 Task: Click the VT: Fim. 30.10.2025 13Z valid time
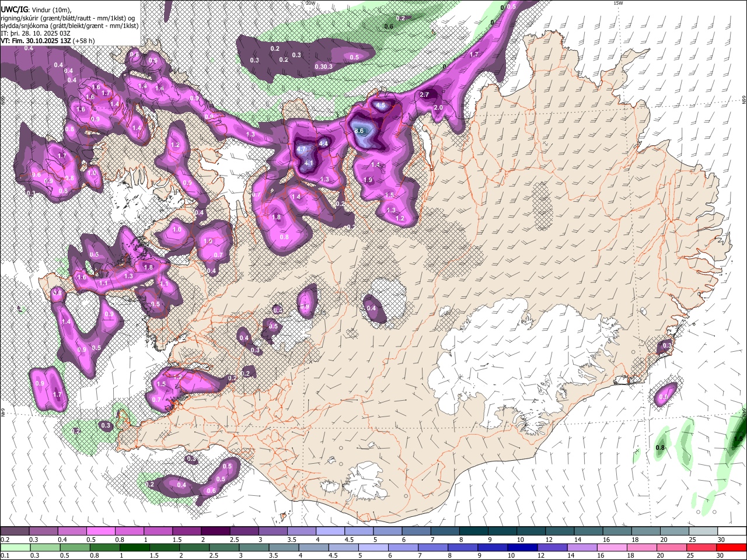tap(36, 41)
